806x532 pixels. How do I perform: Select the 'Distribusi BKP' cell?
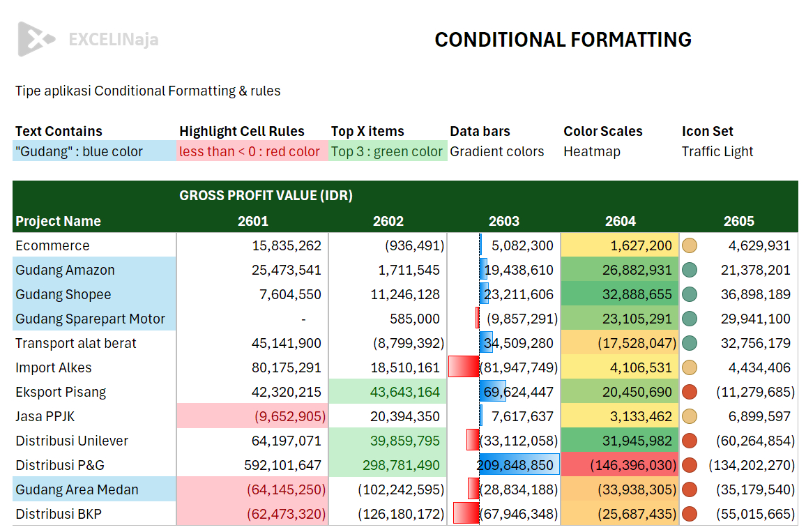[95, 514]
